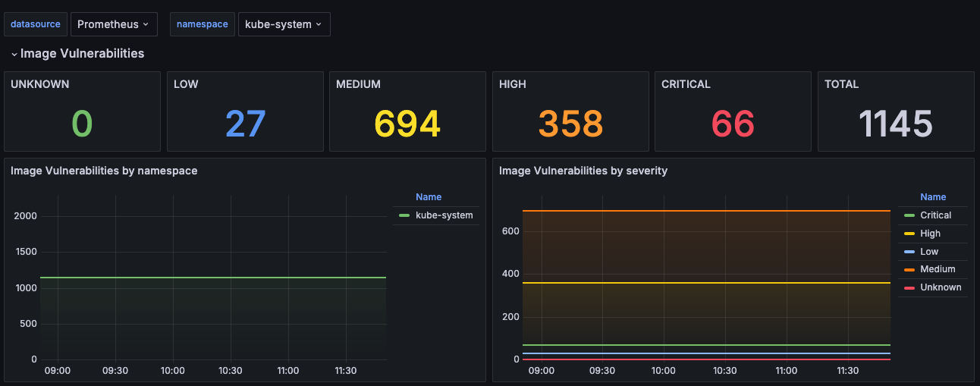Open the Prometheus datasource dropdown
Viewport: 980px width, 386px height.
coord(114,24)
